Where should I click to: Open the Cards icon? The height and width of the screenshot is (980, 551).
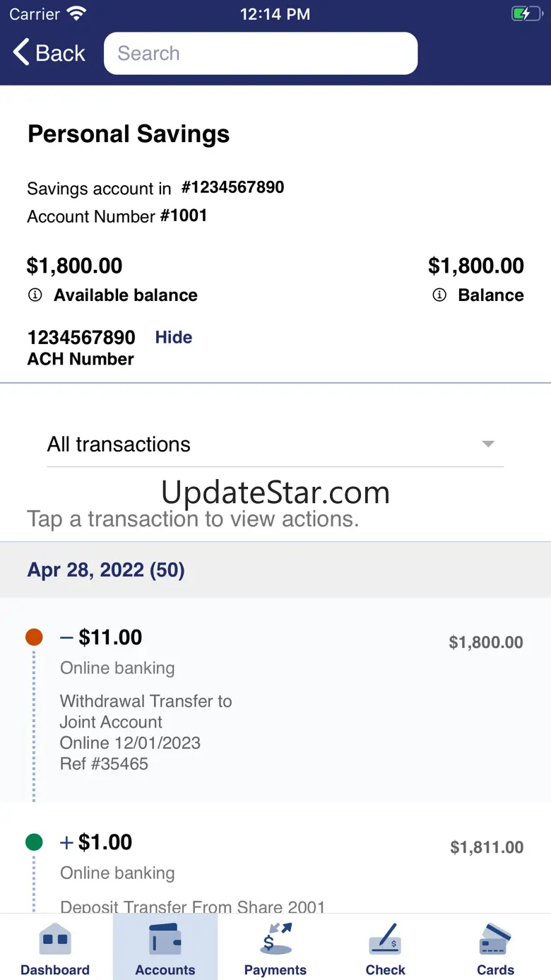pyautogui.click(x=495, y=940)
